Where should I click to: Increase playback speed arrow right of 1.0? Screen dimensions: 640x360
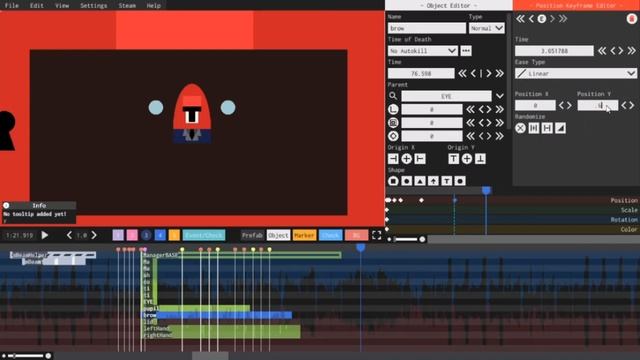coord(94,235)
